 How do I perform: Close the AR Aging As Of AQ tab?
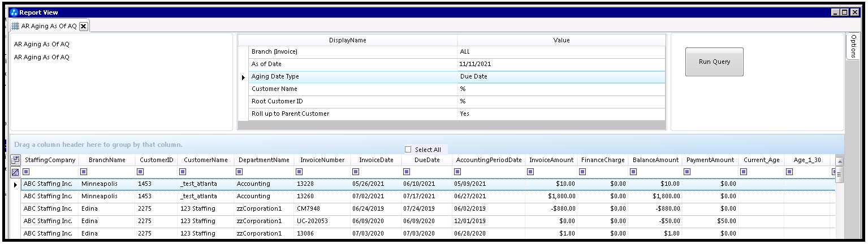click(83, 26)
